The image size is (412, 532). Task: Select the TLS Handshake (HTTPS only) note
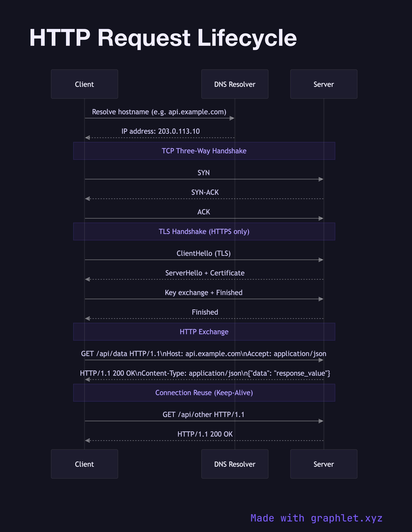(x=204, y=231)
